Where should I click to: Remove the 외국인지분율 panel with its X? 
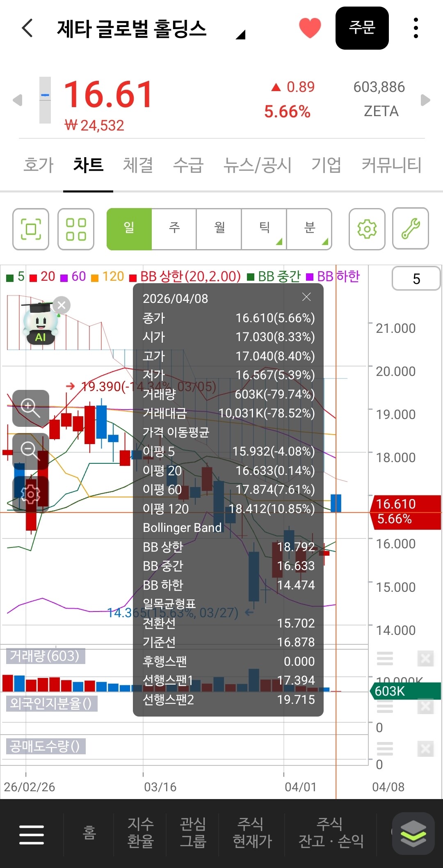click(425, 706)
